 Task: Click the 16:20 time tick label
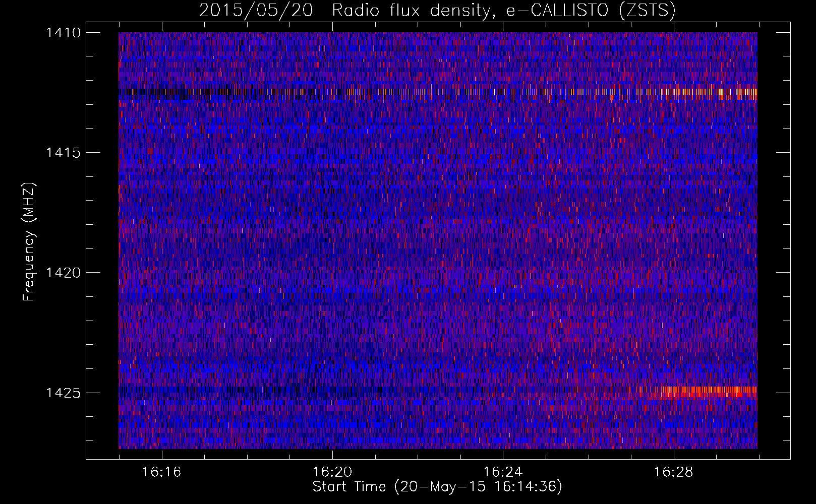pyautogui.click(x=332, y=472)
